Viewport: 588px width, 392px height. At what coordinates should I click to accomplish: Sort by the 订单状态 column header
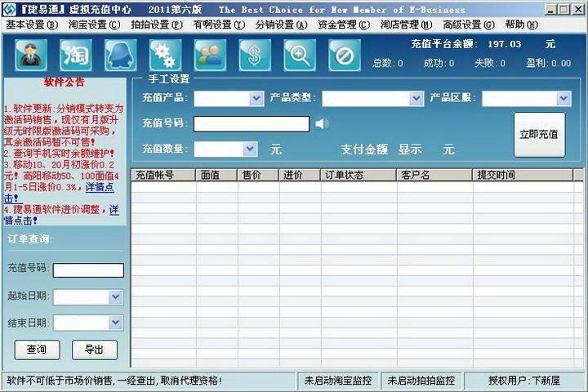coord(359,175)
